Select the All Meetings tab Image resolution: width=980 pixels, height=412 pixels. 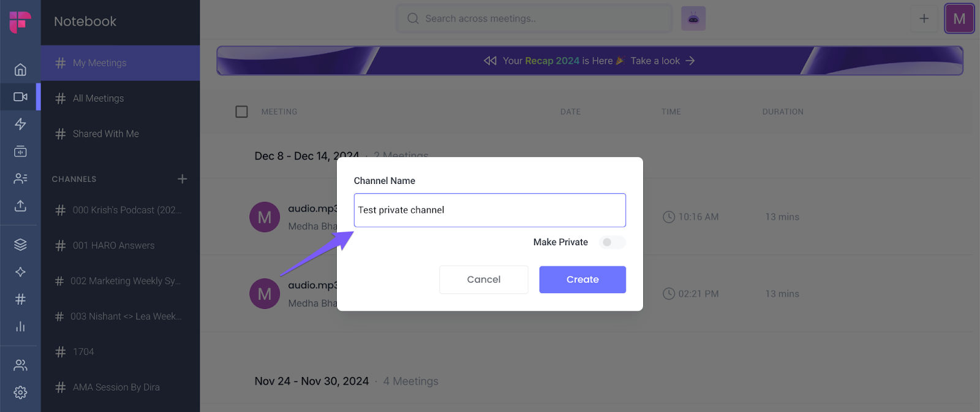(98, 98)
